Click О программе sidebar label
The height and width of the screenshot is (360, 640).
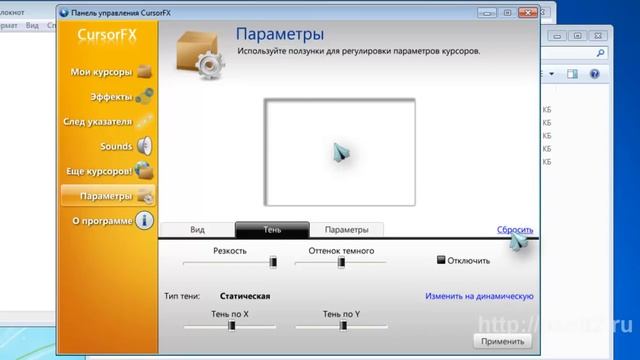point(102,221)
